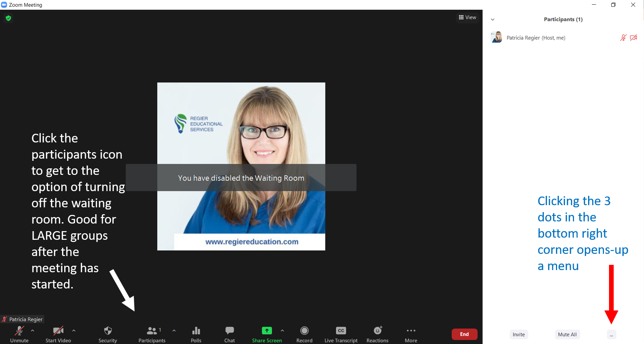
Task: Click the Zoom Meeting title bar icon
Action: click(x=4, y=5)
